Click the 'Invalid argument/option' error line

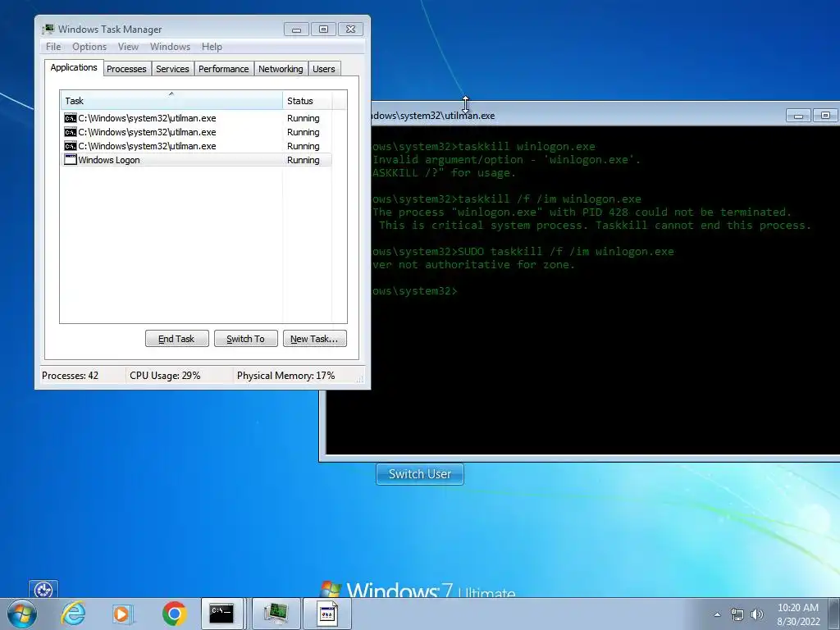click(x=506, y=160)
